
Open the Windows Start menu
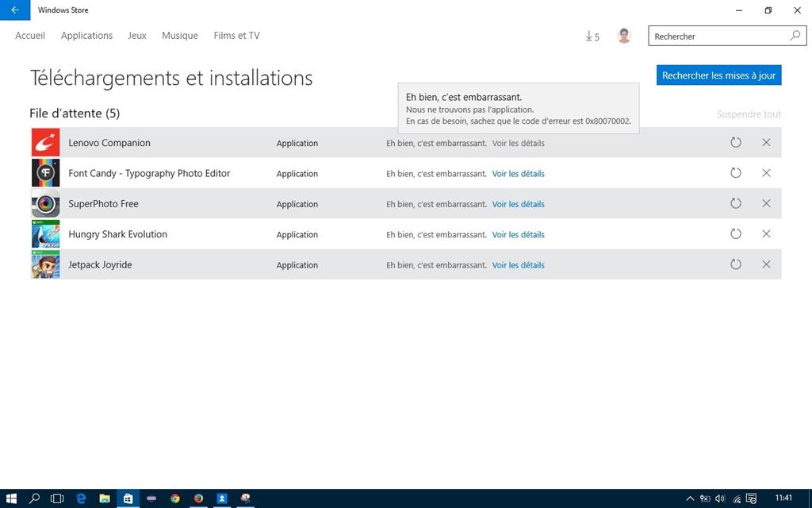point(11,498)
